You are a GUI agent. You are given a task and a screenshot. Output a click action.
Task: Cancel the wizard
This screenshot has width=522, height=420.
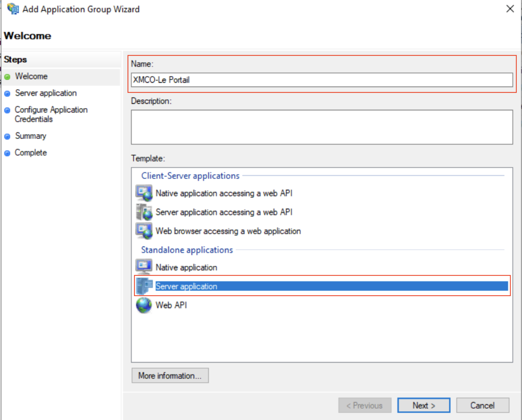483,405
